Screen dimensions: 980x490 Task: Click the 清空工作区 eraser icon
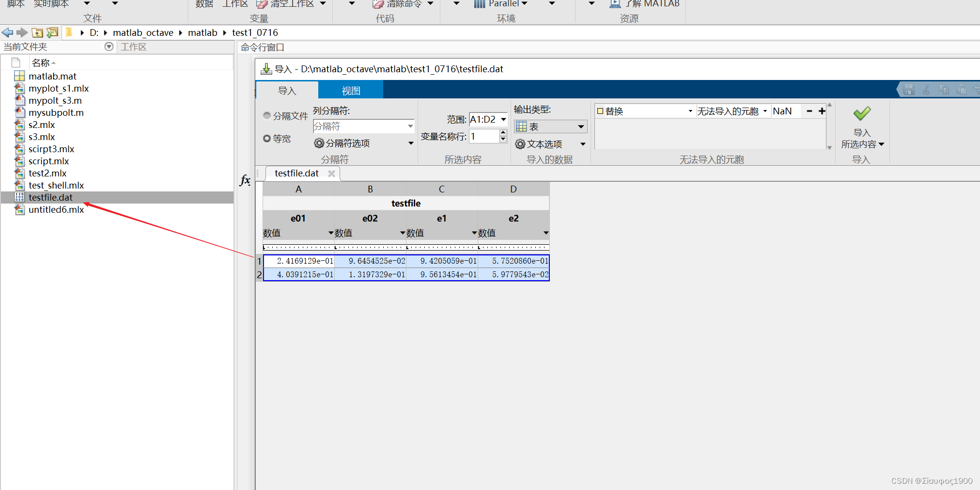tap(262, 4)
